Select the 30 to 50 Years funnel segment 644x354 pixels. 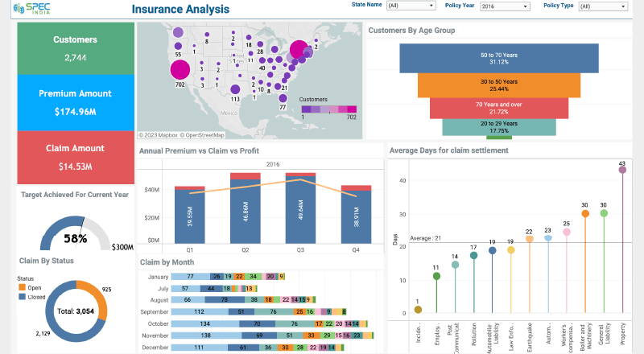point(499,85)
